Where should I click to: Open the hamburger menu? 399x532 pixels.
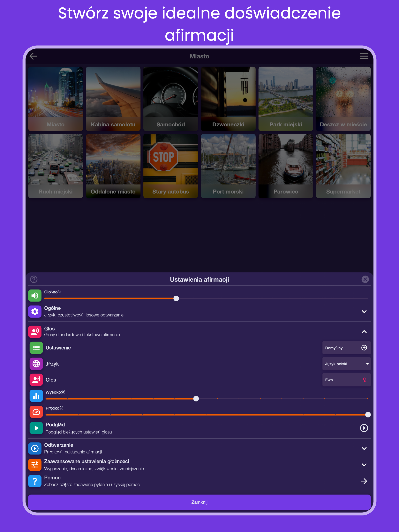tap(364, 56)
